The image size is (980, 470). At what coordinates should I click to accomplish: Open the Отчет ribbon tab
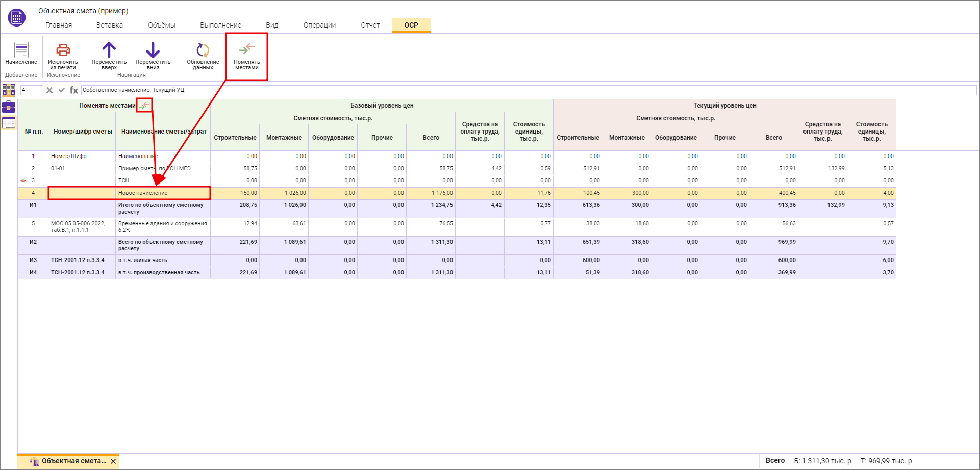point(370,25)
